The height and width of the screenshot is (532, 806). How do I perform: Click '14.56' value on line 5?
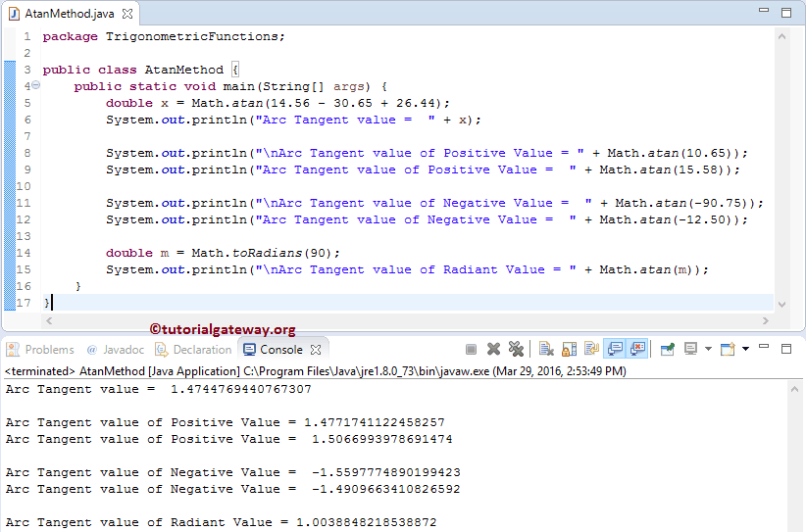click(290, 103)
